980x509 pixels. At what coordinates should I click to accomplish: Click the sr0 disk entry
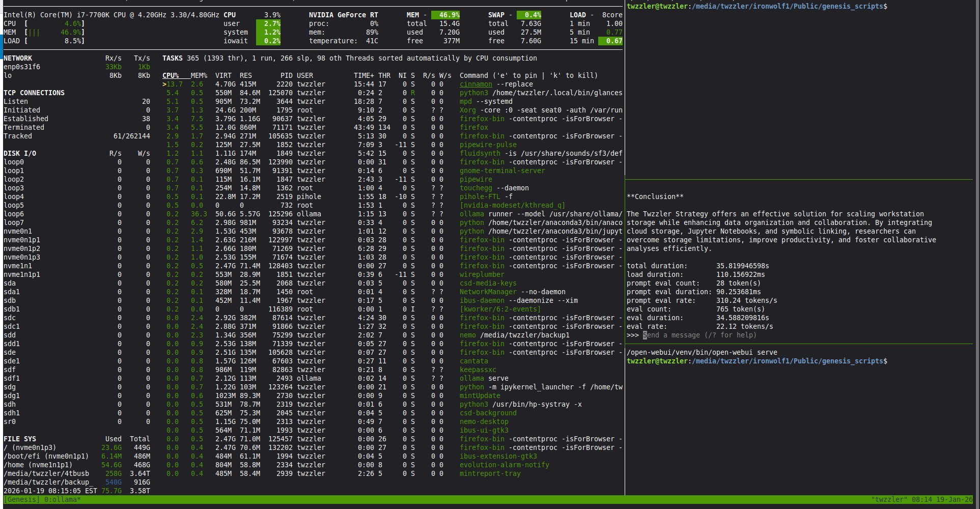[x=77, y=421]
